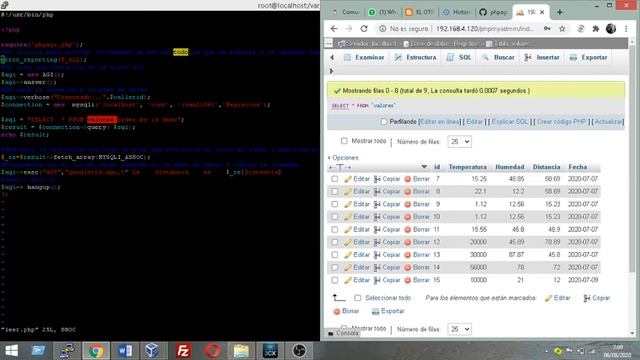
Task: Check the top Mostrar todo box
Action: [344, 141]
